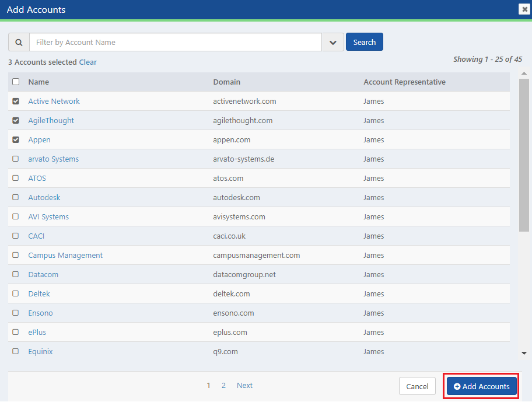Screen dimensions: 532x402
Task: Select the campusmanagement.com domain cell
Action: tap(256, 255)
